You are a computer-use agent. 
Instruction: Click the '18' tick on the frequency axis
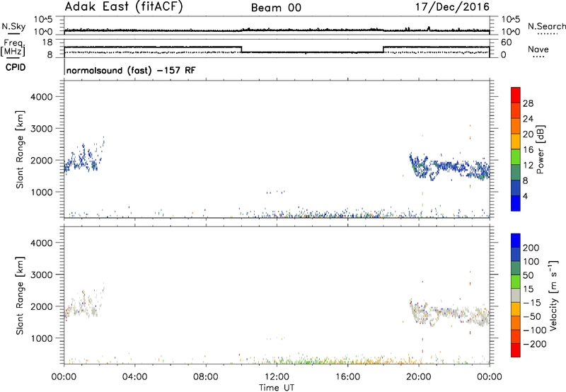47,42
